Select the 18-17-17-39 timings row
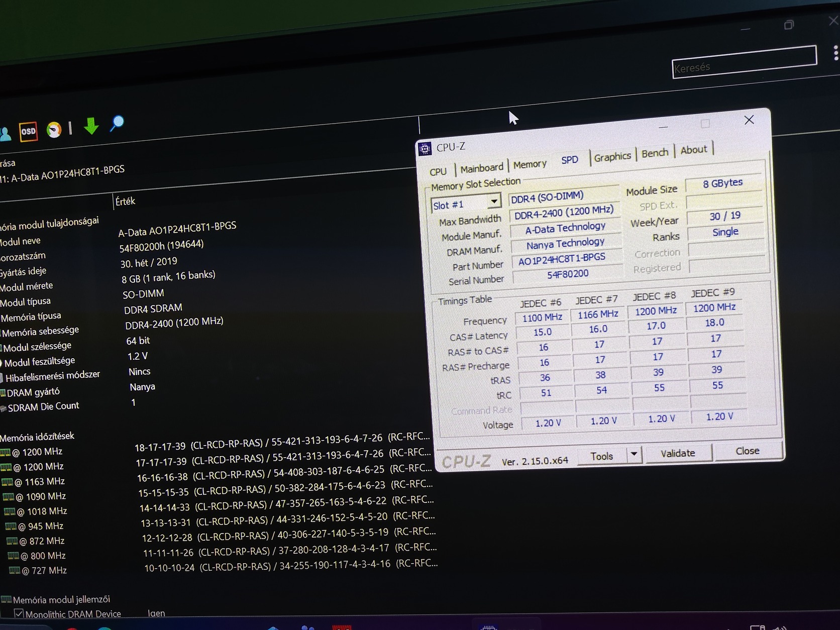Image resolution: width=840 pixels, height=630 pixels. [282, 442]
